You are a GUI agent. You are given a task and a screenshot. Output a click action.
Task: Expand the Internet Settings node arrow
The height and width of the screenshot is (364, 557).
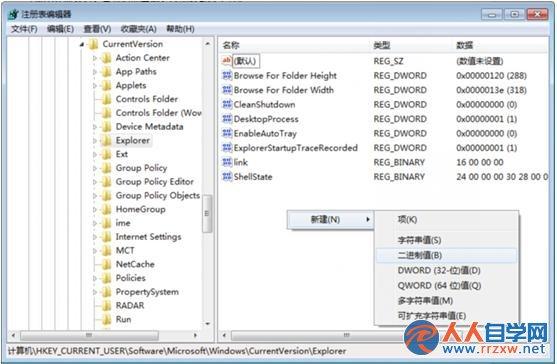(x=94, y=237)
